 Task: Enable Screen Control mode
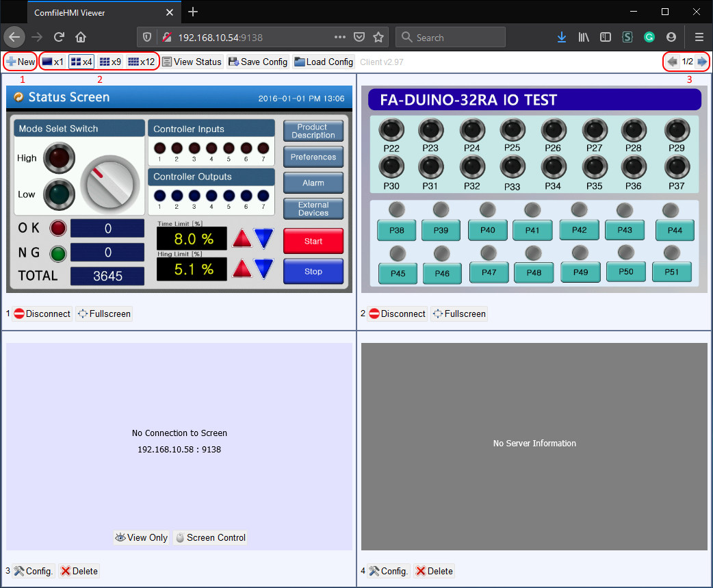tap(210, 537)
